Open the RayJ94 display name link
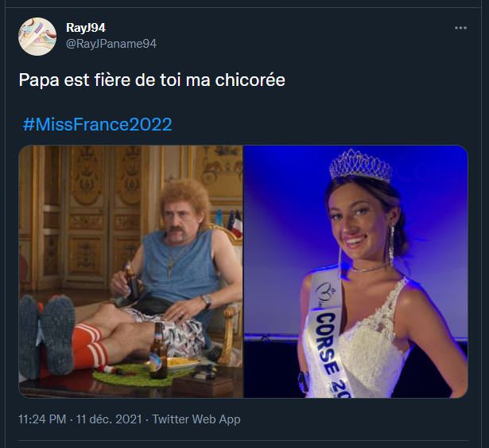 [x=85, y=28]
